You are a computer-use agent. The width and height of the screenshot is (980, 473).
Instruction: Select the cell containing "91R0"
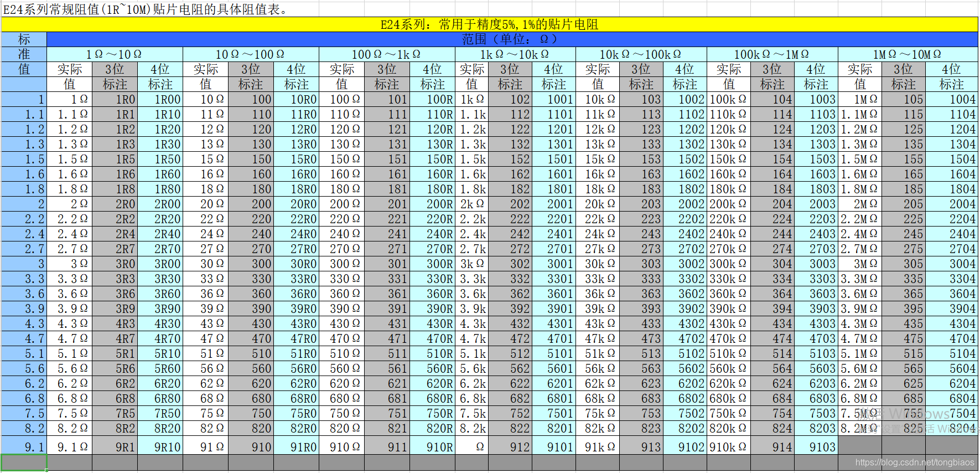click(x=296, y=445)
